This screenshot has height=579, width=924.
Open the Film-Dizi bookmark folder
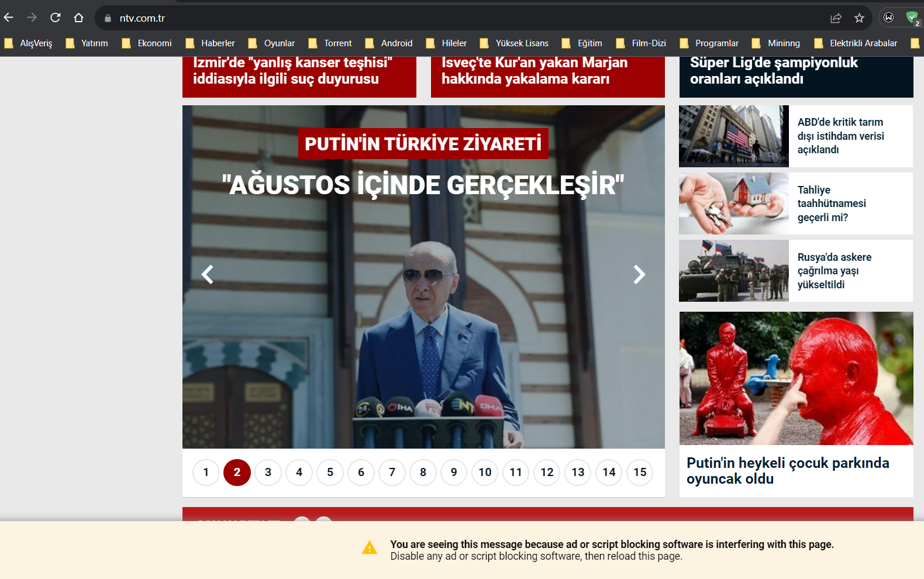[642, 43]
